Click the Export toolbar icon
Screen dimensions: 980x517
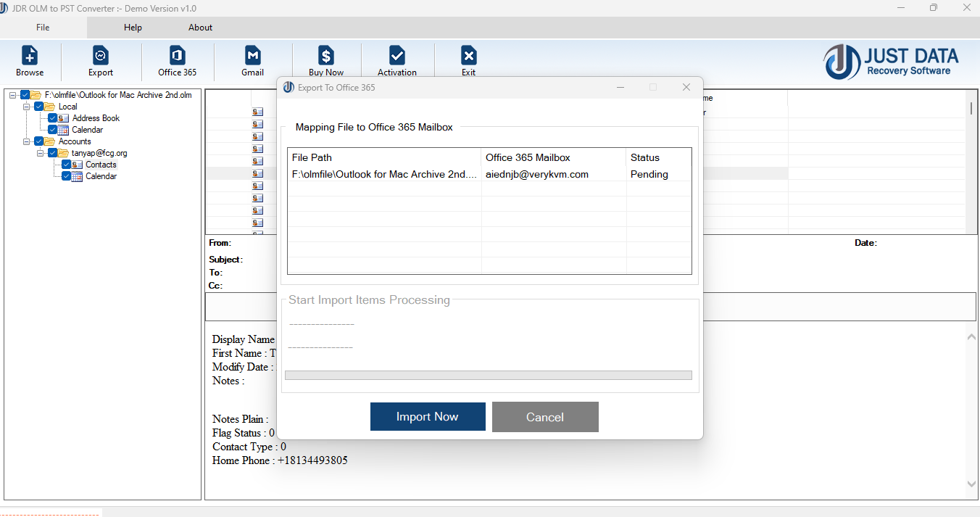[100, 55]
